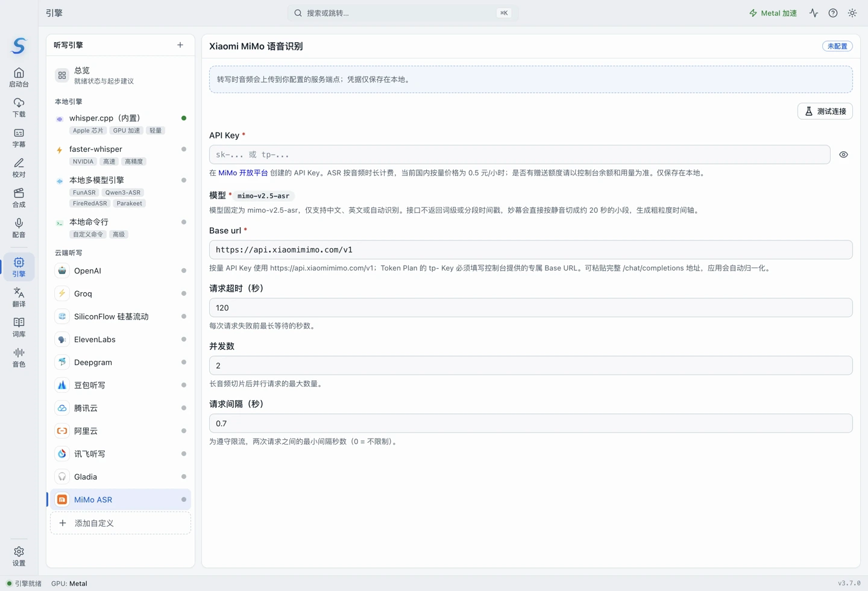
Task: Open the 词库 glossary section
Action: click(19, 327)
